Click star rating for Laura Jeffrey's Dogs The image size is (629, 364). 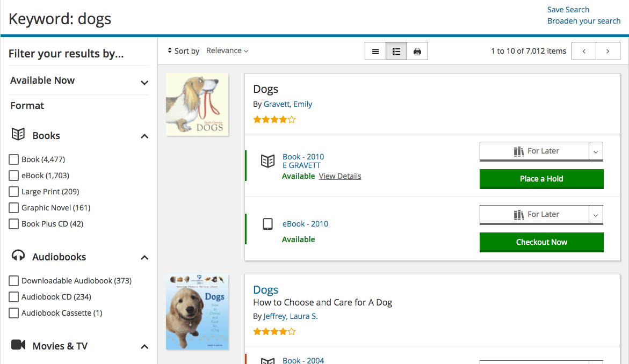pyautogui.click(x=274, y=332)
